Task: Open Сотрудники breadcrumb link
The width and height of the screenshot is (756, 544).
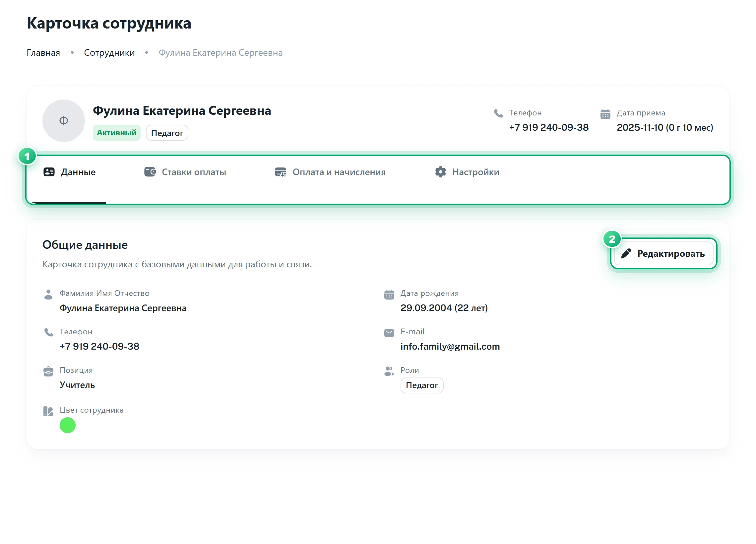Action: [109, 53]
